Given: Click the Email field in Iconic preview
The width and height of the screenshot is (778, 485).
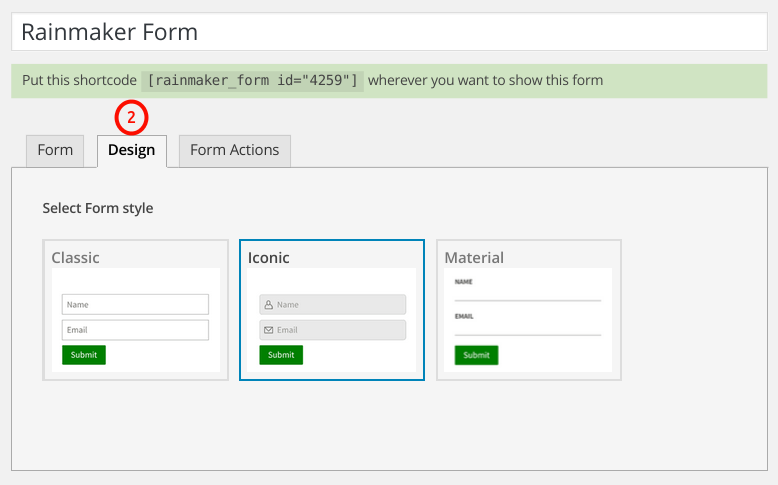Looking at the screenshot, I should tap(332, 330).
